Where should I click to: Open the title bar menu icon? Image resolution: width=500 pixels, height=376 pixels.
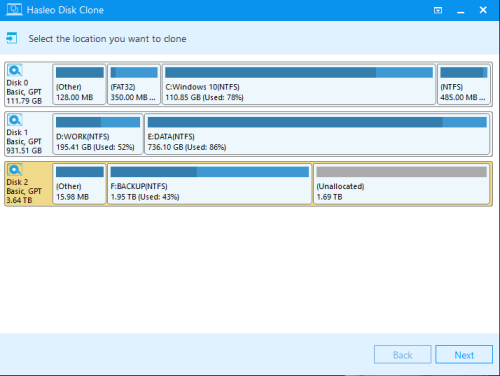(438, 10)
